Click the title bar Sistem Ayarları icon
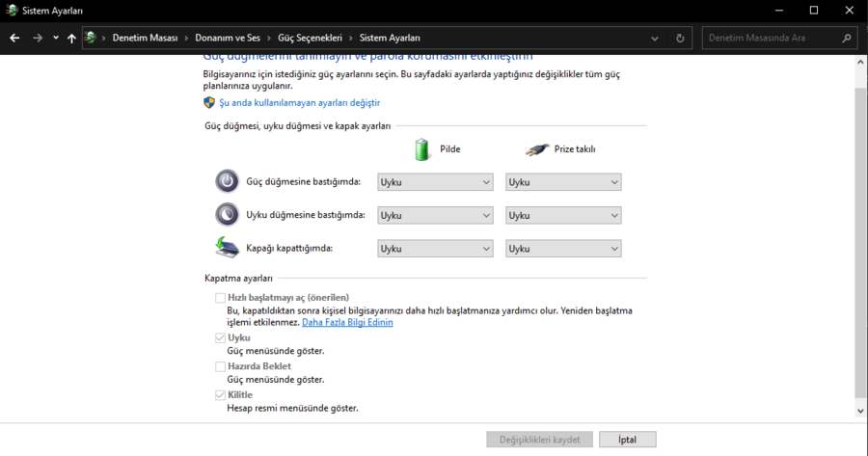 click(12, 11)
